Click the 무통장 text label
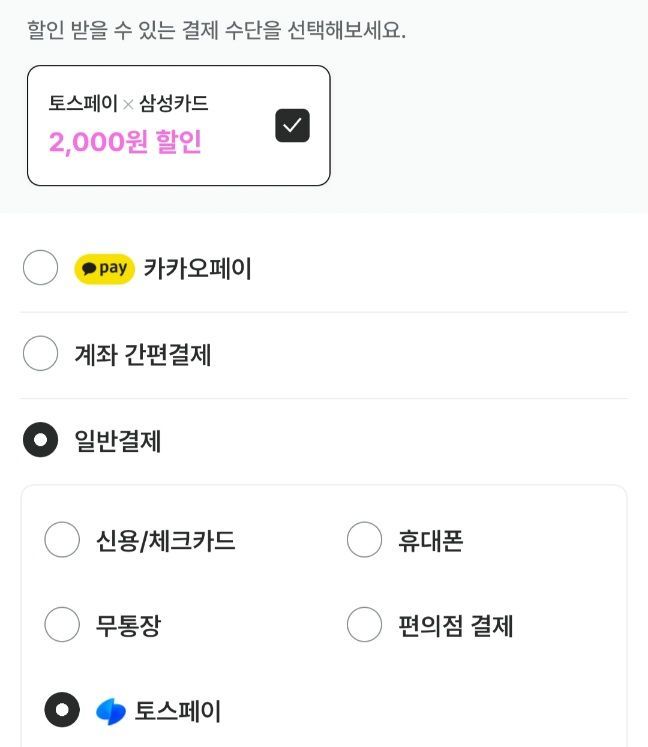648x747 pixels. [128, 626]
